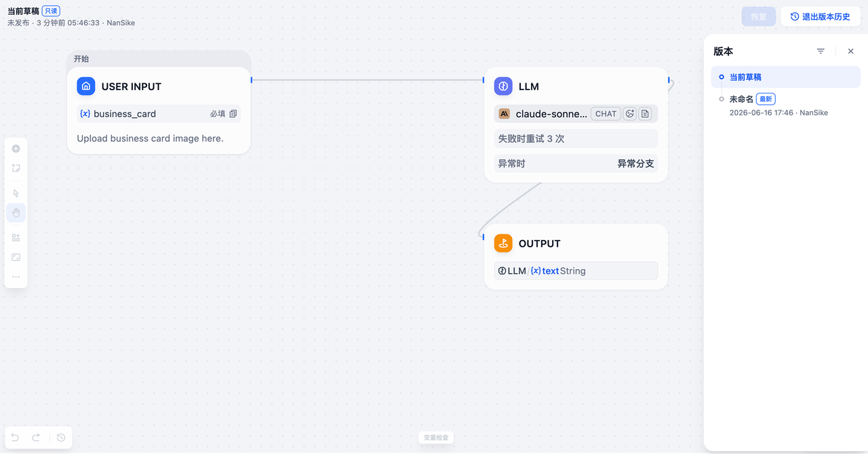Open the version filter icon
This screenshot has height=454, width=868.
821,51
